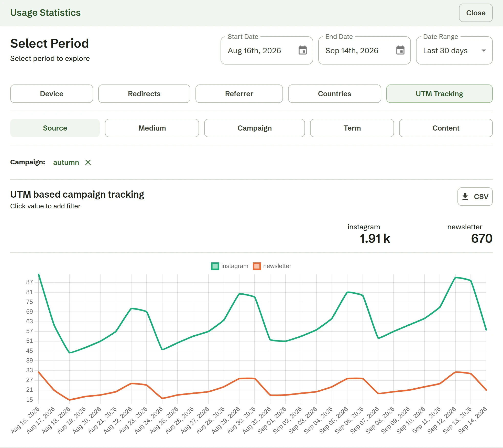Select the Content sub-tab
503x448 pixels.
(x=446, y=128)
